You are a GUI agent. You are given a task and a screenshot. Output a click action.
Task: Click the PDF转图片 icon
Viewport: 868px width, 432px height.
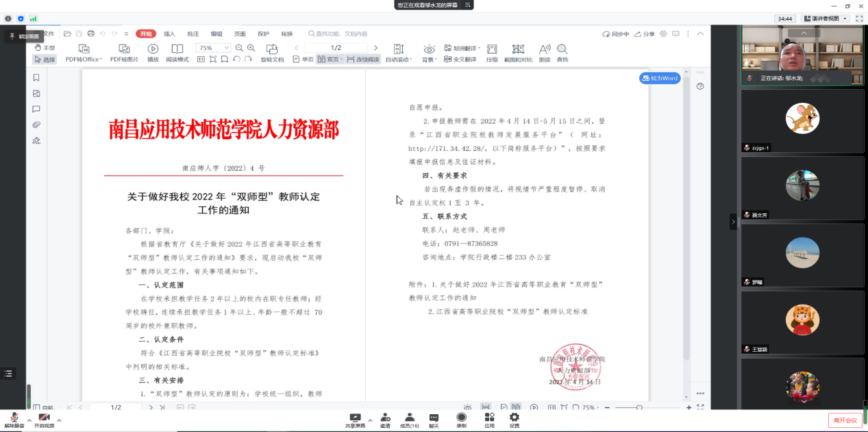(124, 49)
